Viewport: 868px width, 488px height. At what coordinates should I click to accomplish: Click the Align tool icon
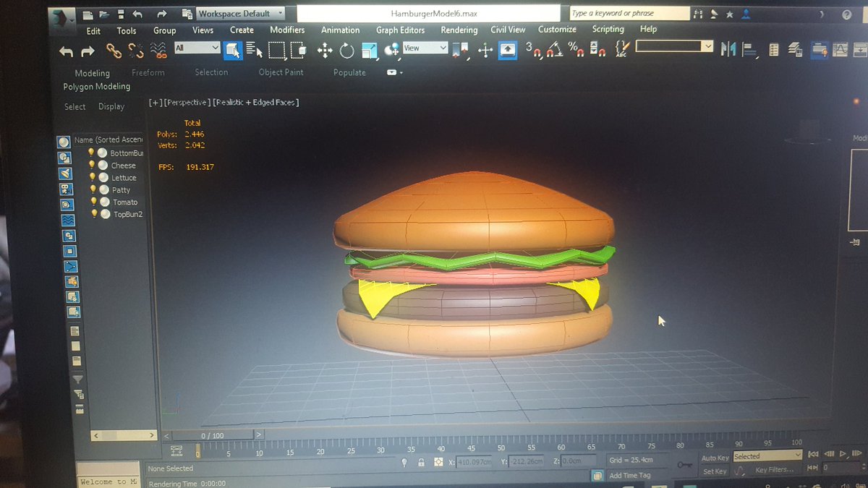coord(750,49)
